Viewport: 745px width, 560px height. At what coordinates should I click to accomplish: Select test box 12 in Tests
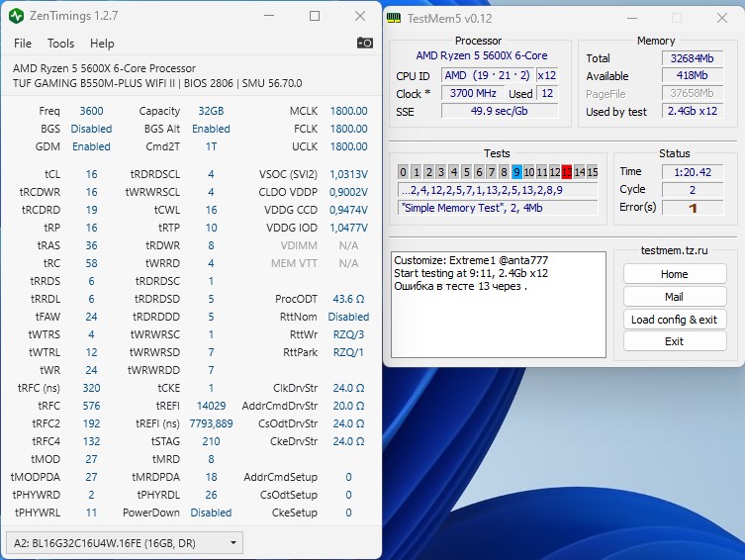(554, 172)
